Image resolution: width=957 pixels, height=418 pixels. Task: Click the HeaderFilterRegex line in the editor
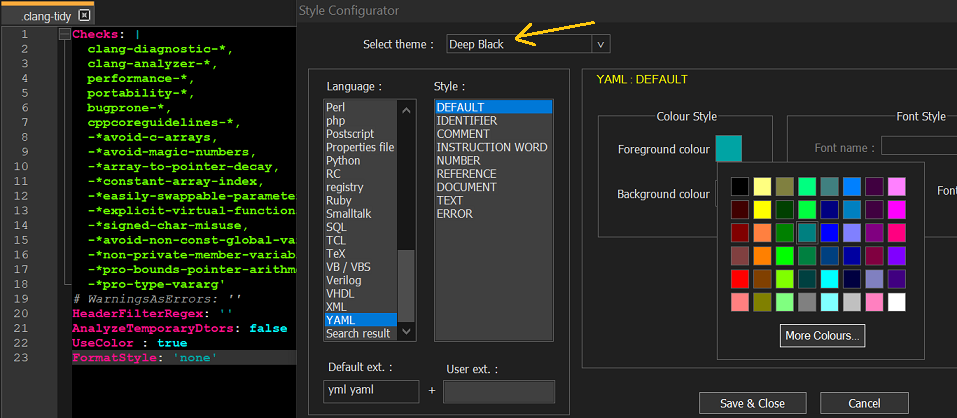point(184,314)
